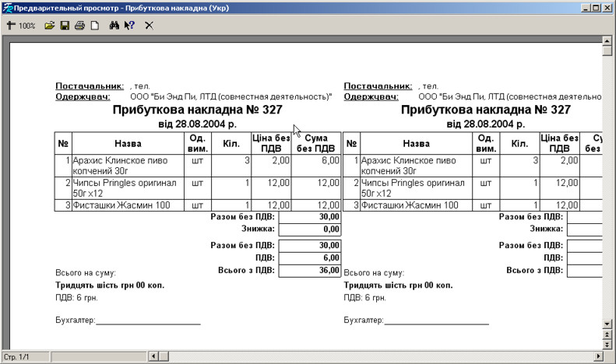616x364 pixels.
Task: Maximize the preview window
Action: pyautogui.click(x=595, y=7)
